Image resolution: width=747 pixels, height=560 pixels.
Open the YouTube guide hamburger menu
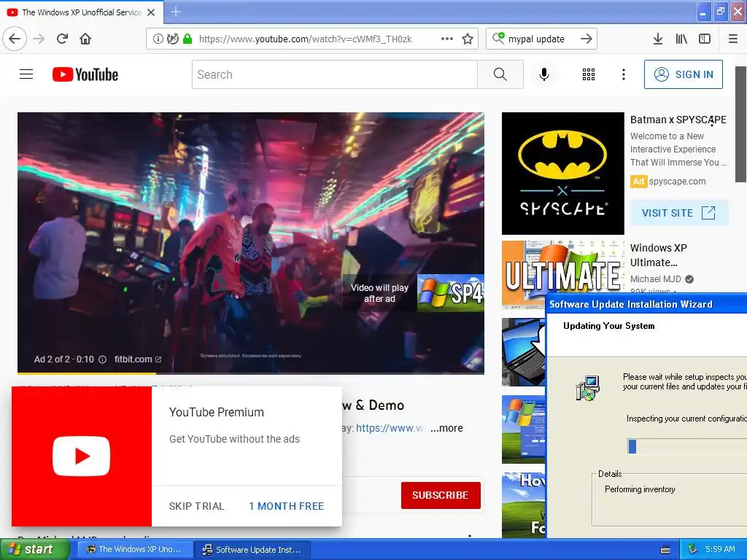click(x=26, y=74)
